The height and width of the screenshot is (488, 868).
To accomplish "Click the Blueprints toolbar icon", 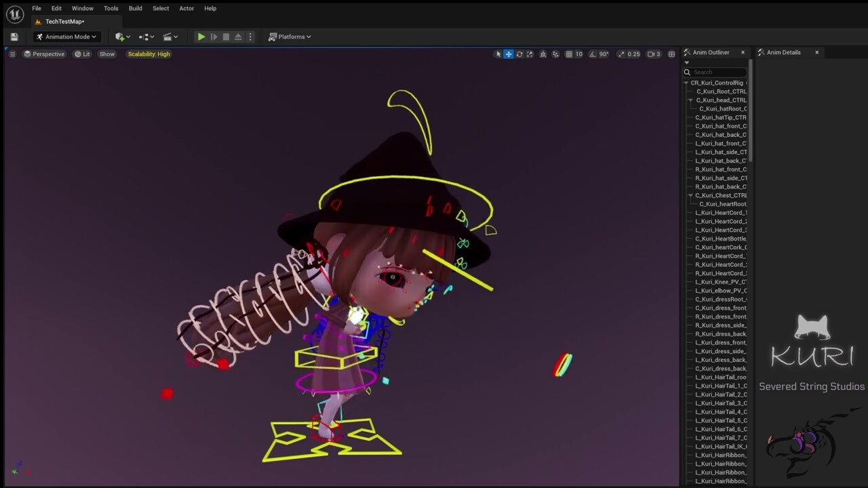I will click(x=144, y=36).
